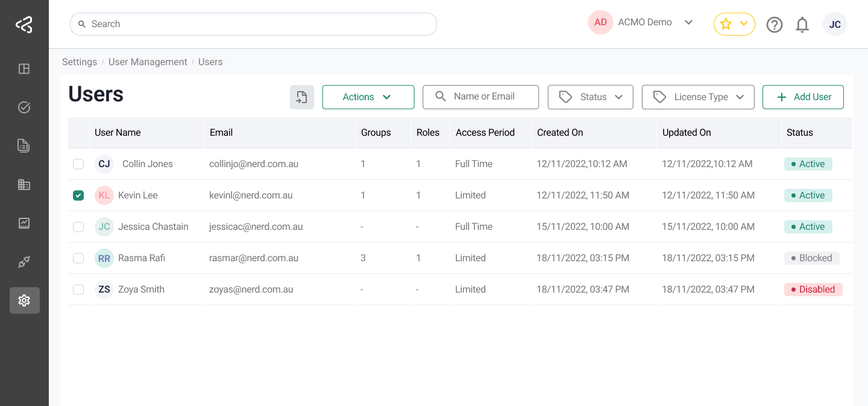Select the checkbox for Rasma Rafi
868x406 pixels.
(x=78, y=258)
